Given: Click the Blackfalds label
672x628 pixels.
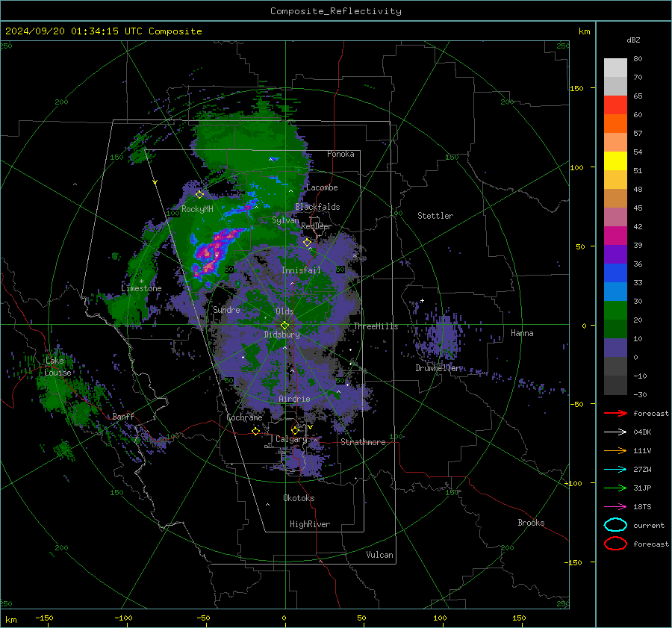Looking at the screenshot, I should 317,207.
